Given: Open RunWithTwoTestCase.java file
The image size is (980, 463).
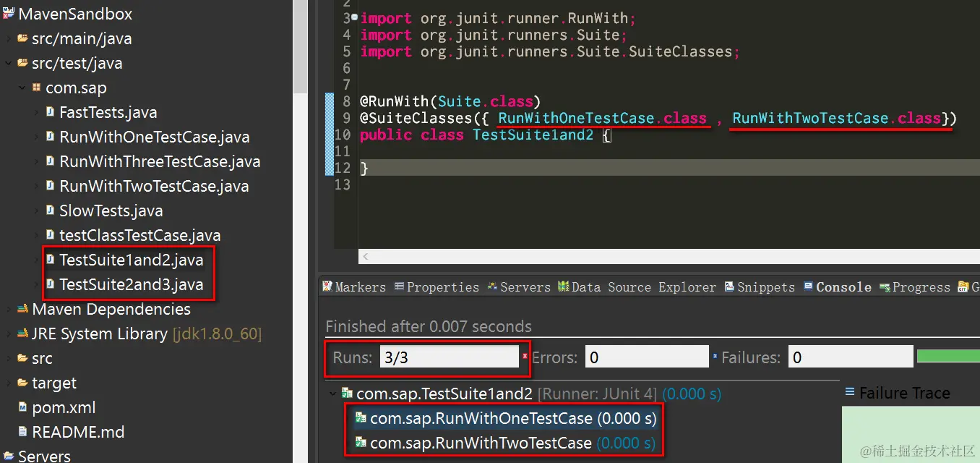Looking at the screenshot, I should click(154, 186).
